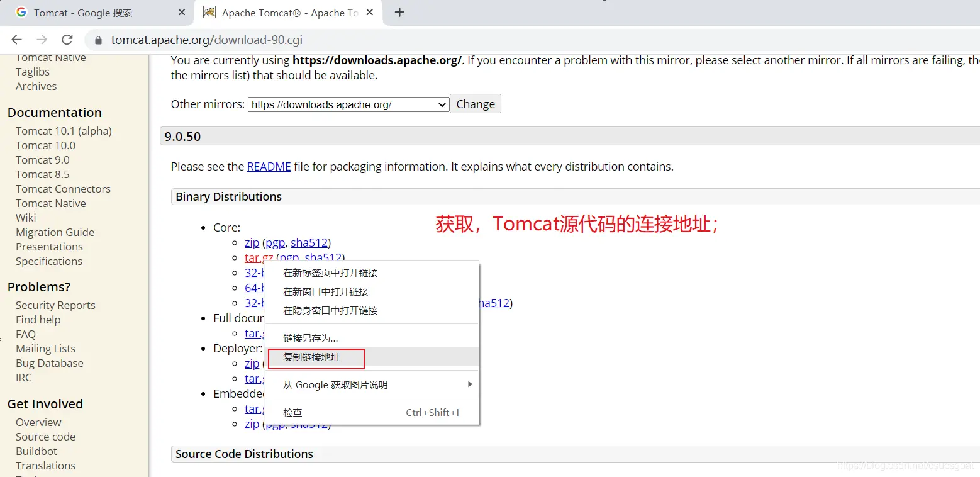Click the Problems? sidebar heading

[39, 287]
